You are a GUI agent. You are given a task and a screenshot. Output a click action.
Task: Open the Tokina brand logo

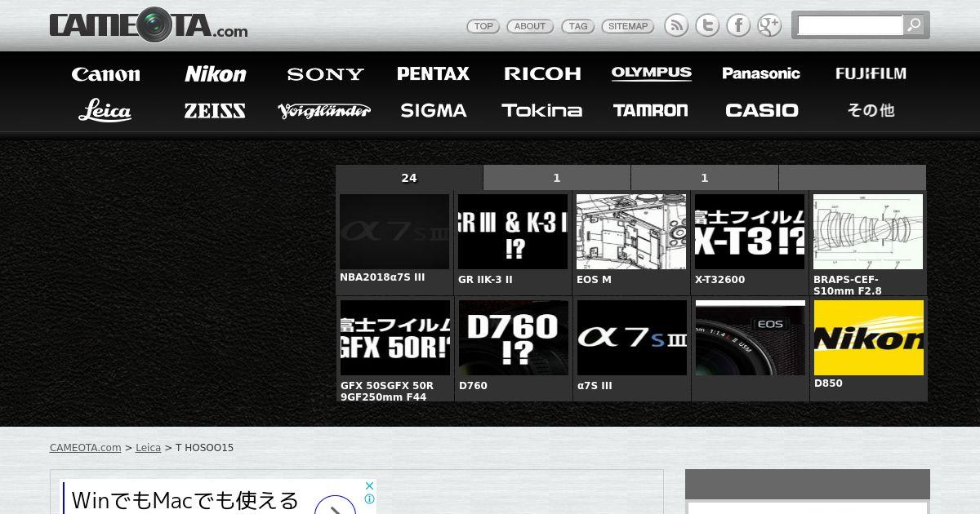[x=542, y=110]
